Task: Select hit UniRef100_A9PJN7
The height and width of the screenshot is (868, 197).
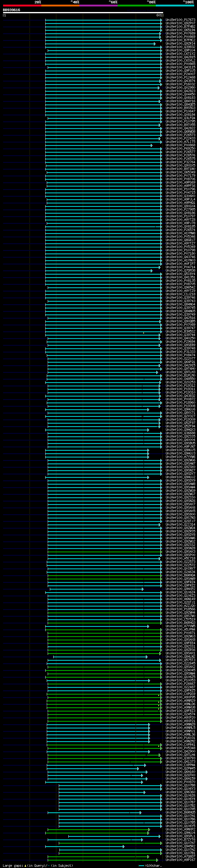Action: (180, 446)
